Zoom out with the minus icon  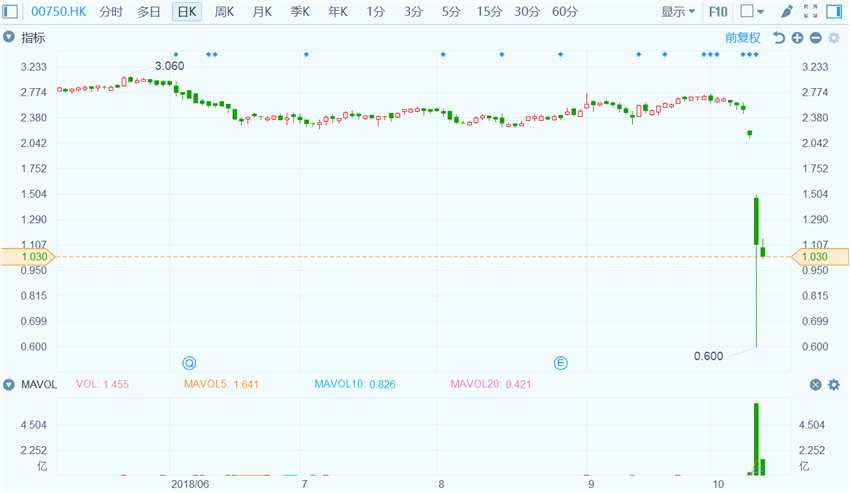(816, 37)
